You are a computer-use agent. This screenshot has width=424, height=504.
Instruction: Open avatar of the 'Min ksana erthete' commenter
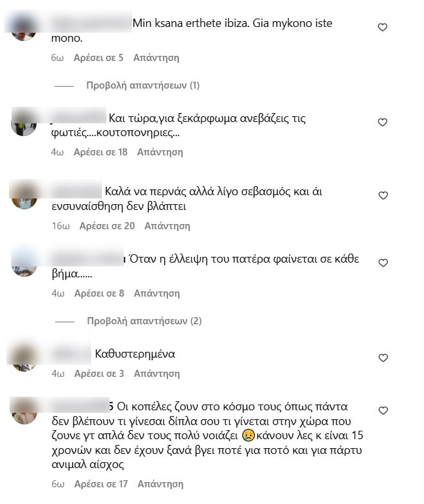tap(24, 28)
